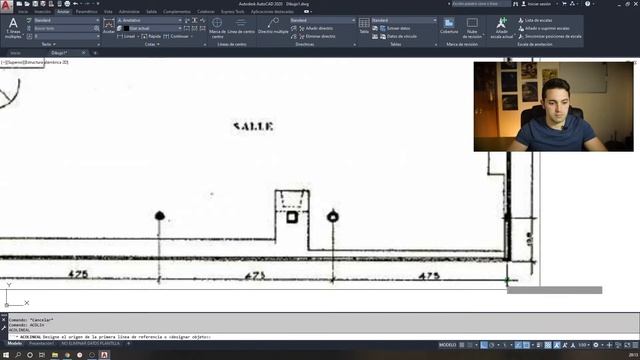The width and height of the screenshot is (640, 360).
Task: Click the Open file icon in quick access toolbar
Action: tap(27, 4)
